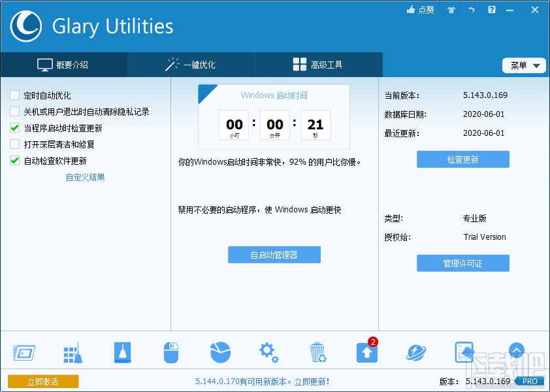550x392 pixels.
Task: Click the restore/undo arrow icon in titlebar
Action: click(x=472, y=10)
